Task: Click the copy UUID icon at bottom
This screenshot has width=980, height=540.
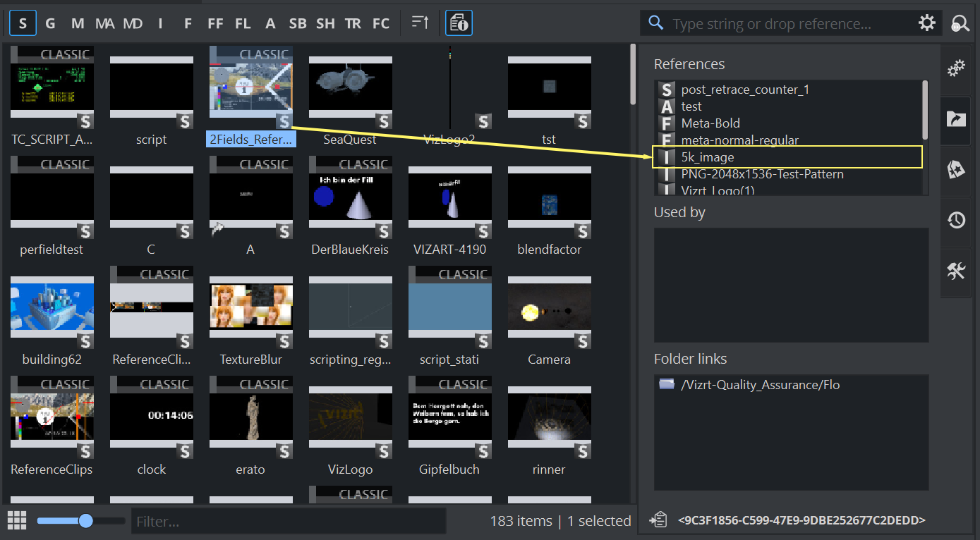Action: click(x=658, y=520)
